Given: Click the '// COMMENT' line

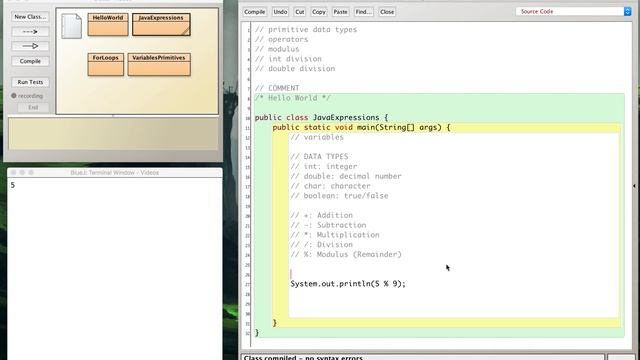Looking at the screenshot, I should pyautogui.click(x=277, y=88).
